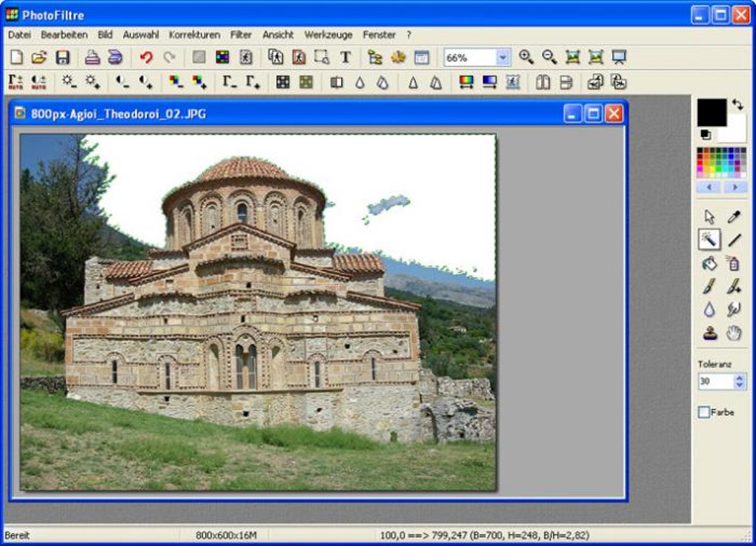Decrease saturation with the colored squares minus icon
The height and width of the screenshot is (546, 756).
point(176,82)
